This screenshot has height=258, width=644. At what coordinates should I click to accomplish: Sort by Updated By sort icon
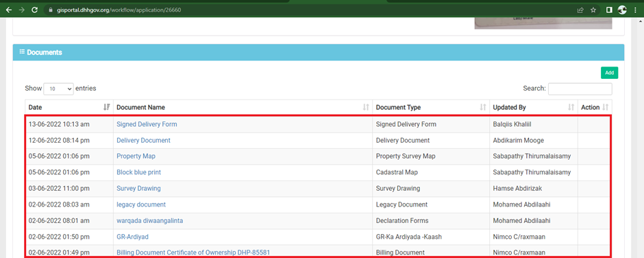(x=571, y=108)
